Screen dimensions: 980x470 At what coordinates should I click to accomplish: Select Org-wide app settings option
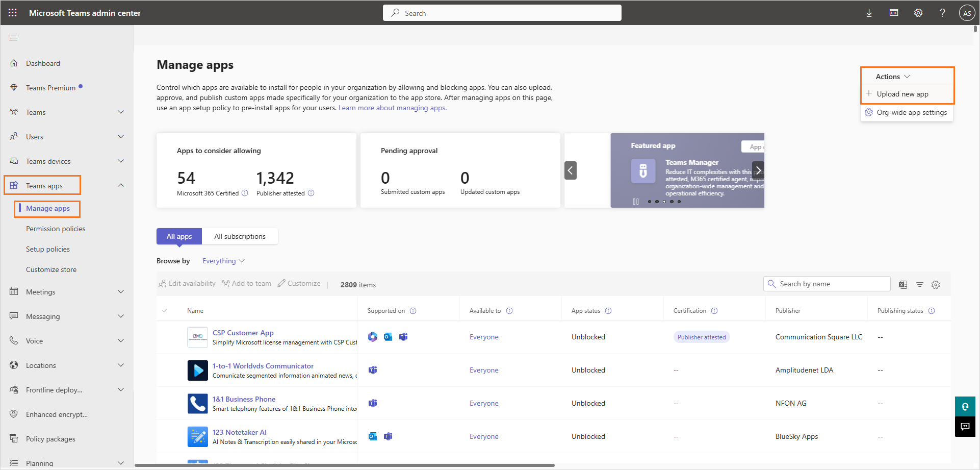pyautogui.click(x=907, y=112)
